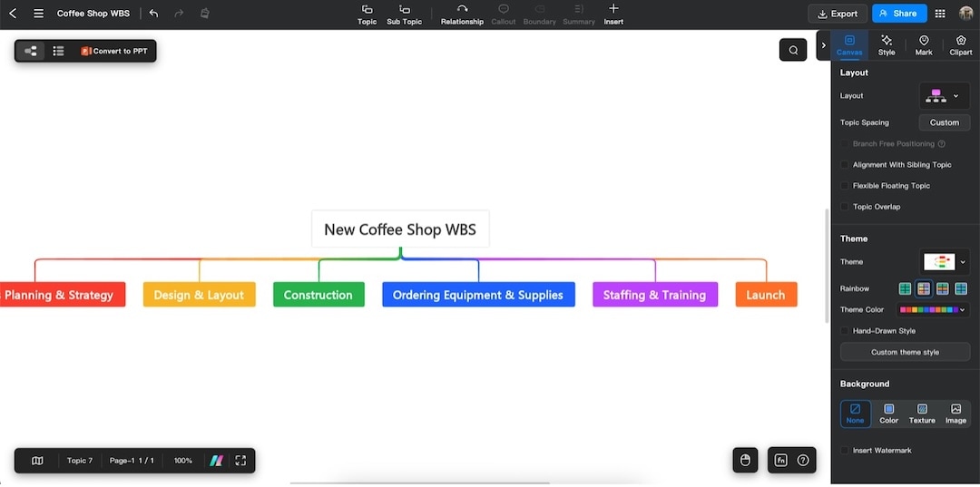
Task: Select the Design & Layout topic
Action: point(200,295)
